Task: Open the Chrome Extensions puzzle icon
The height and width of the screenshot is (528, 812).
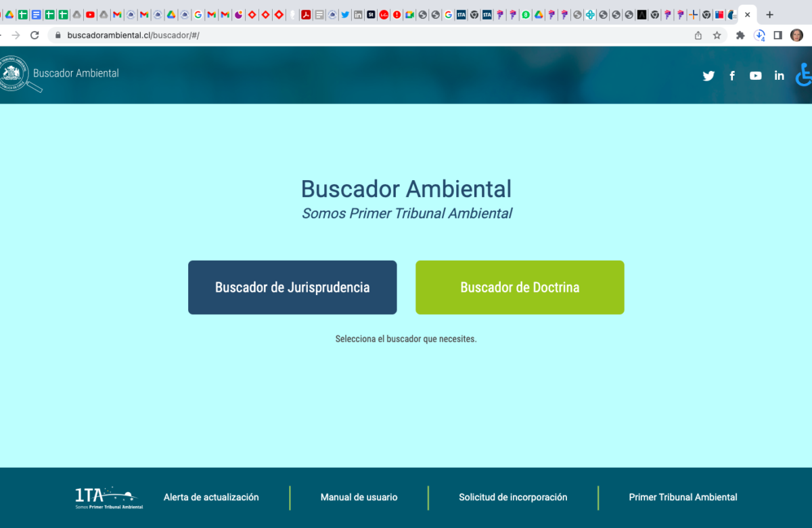Action: coord(740,35)
